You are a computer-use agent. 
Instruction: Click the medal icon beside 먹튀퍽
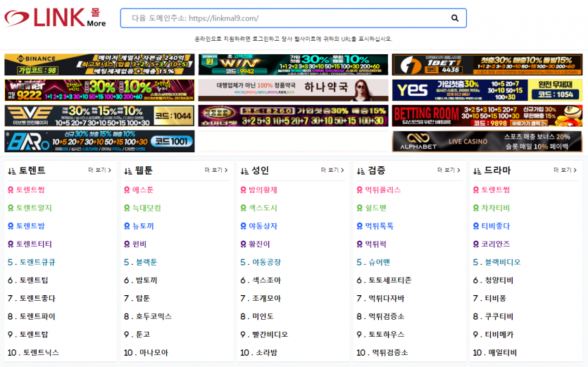[x=359, y=244]
